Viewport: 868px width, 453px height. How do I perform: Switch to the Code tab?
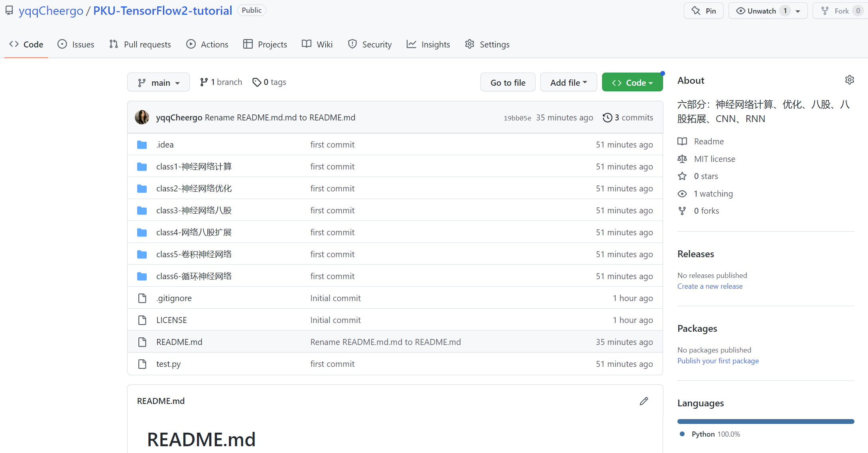(x=26, y=44)
